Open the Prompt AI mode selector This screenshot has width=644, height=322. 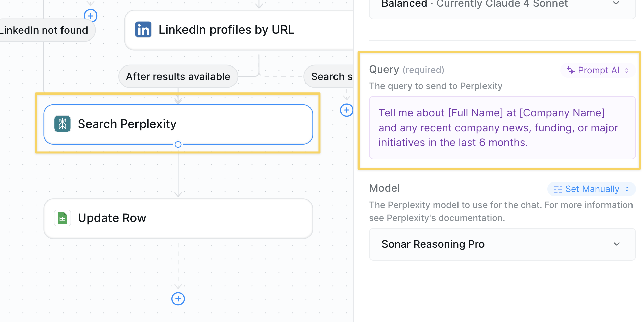598,70
